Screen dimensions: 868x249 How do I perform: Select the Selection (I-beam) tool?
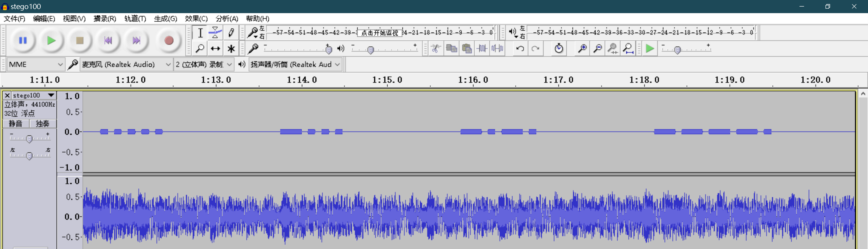[x=200, y=33]
